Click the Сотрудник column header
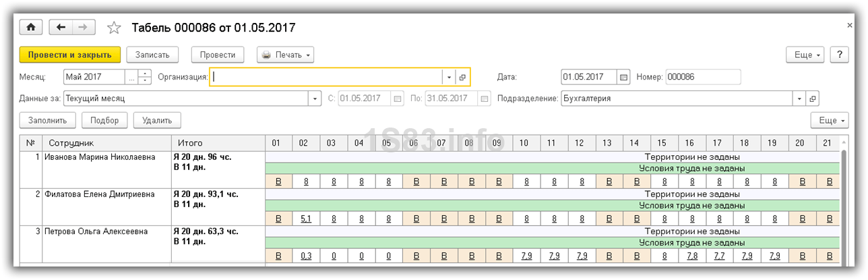 [x=106, y=143]
